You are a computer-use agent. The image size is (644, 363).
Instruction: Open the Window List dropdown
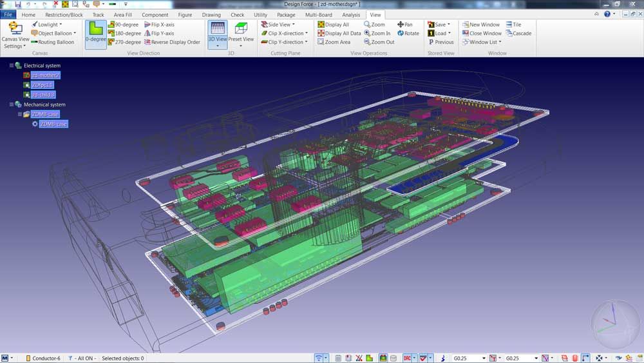click(x=482, y=42)
